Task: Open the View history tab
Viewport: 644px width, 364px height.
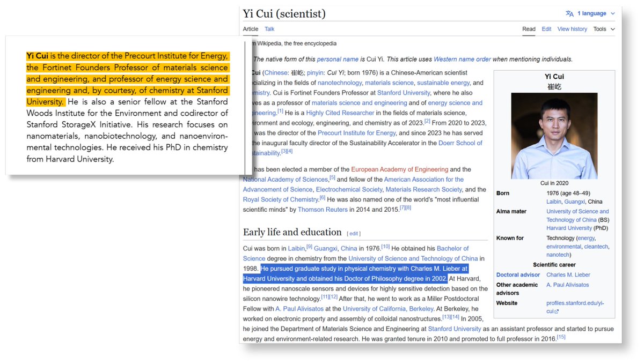Action: [x=572, y=29]
